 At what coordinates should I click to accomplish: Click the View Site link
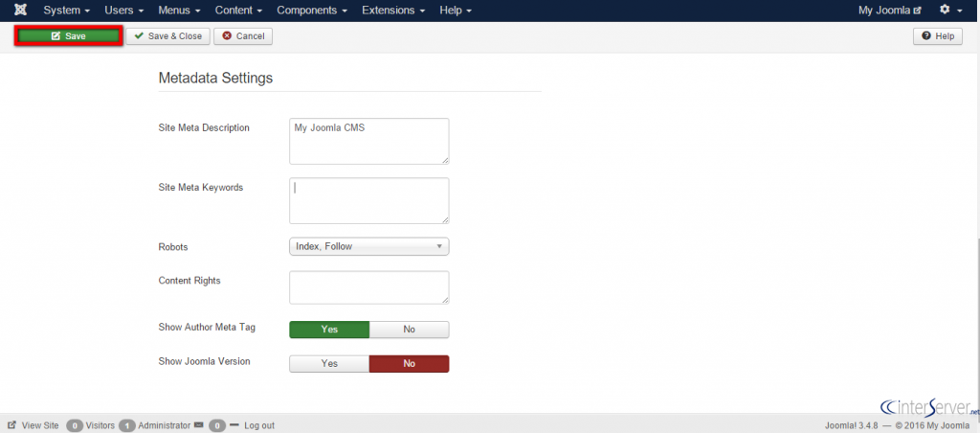point(40,425)
